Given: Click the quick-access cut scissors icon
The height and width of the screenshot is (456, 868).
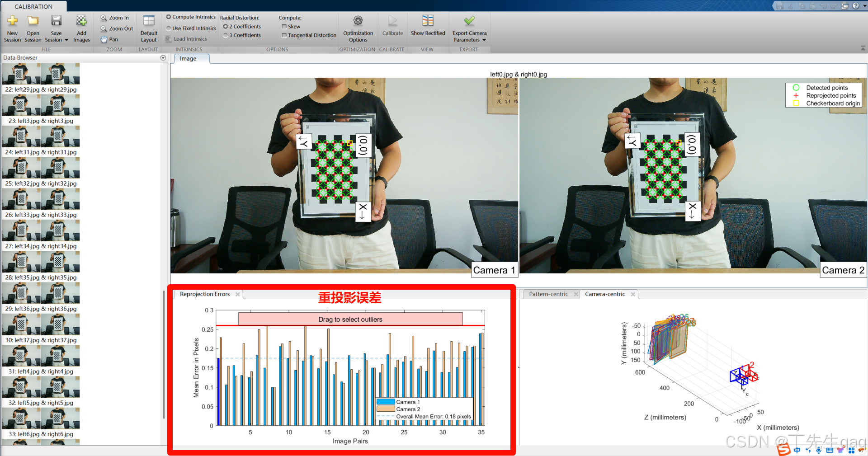Looking at the screenshot, I should click(x=791, y=6).
